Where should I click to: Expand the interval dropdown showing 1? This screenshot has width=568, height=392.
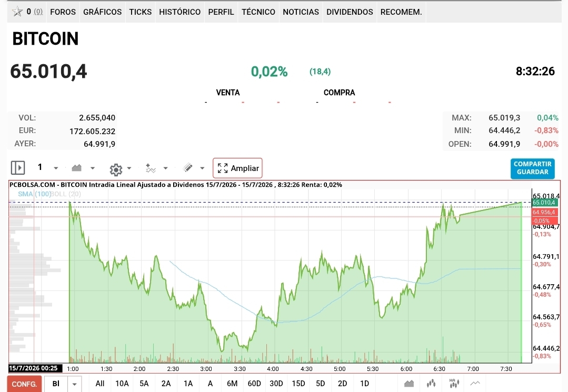(x=56, y=168)
